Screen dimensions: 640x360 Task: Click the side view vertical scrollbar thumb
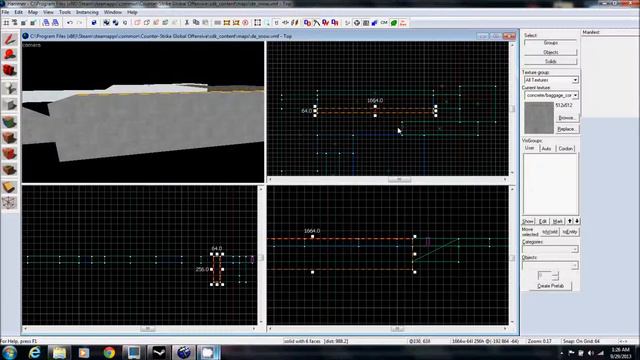pos(513,258)
